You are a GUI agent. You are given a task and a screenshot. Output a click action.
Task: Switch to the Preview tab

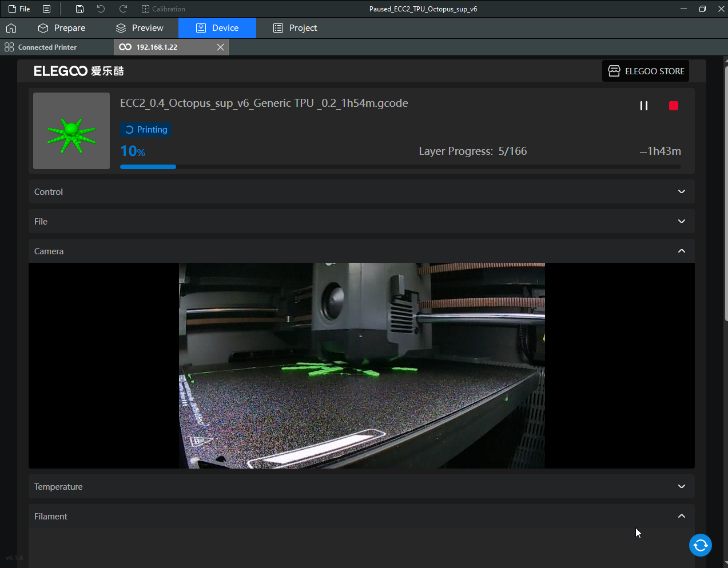(140, 28)
